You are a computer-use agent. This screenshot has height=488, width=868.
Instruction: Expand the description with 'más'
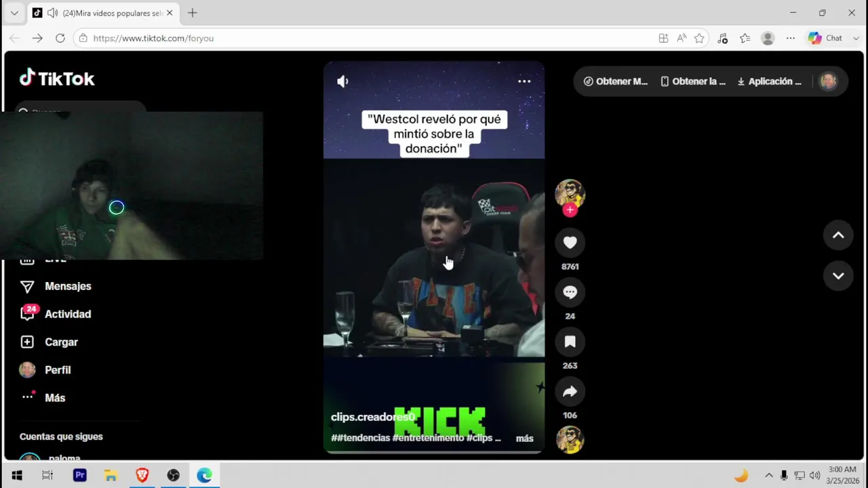(524, 439)
